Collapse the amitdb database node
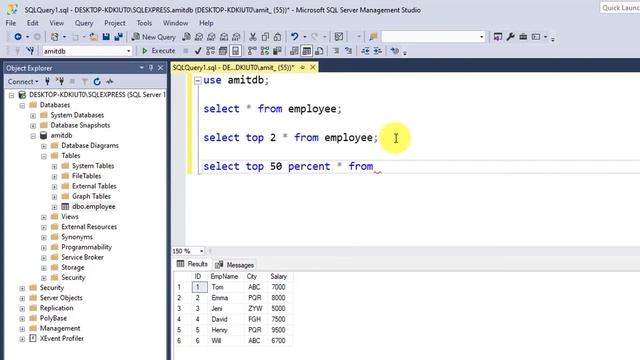Viewport: 640px width, 360px height. pos(33,136)
